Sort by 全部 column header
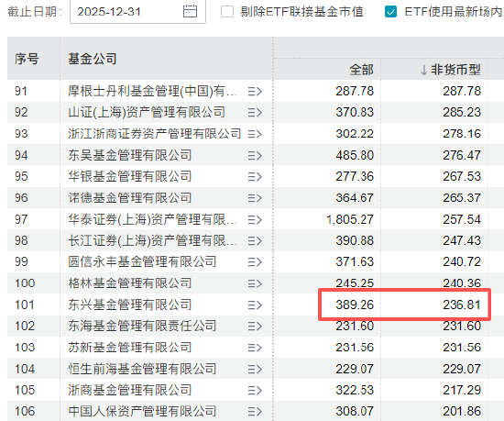The width and height of the screenshot is (504, 421). coord(362,70)
